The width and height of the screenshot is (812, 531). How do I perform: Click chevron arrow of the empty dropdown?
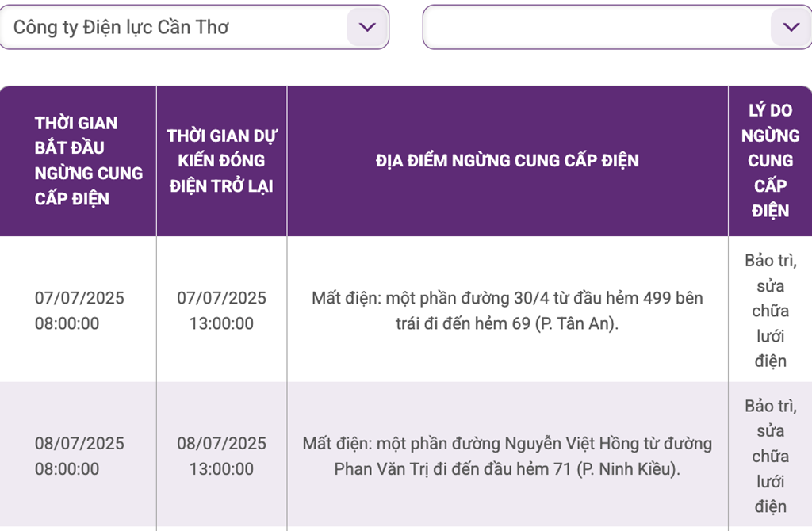tap(791, 27)
